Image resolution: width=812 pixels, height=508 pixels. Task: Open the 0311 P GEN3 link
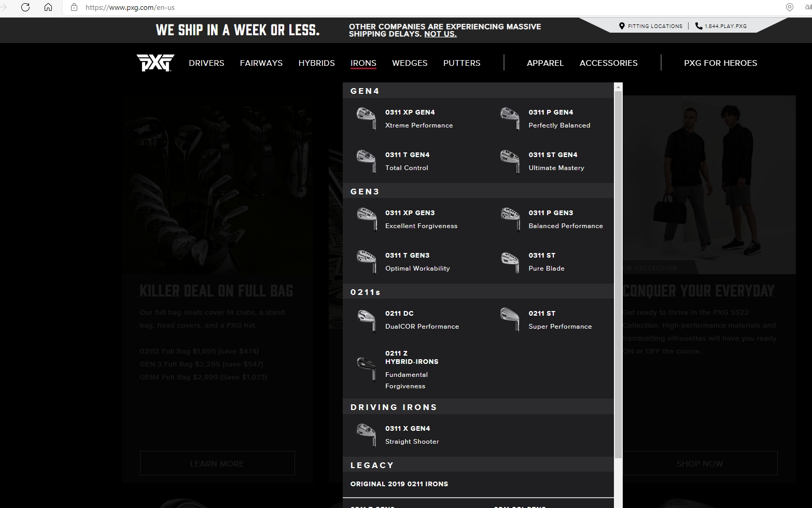(x=551, y=213)
